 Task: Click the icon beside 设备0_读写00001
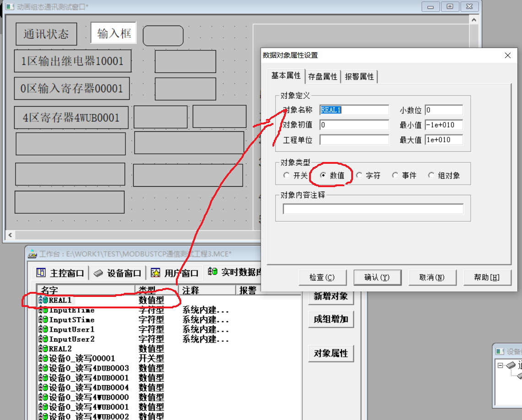43,358
